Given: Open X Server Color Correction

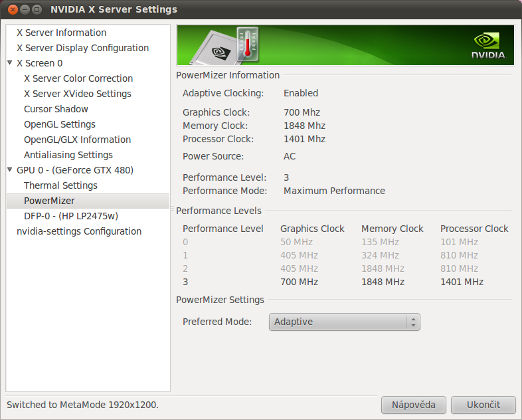Looking at the screenshot, I should [x=78, y=78].
